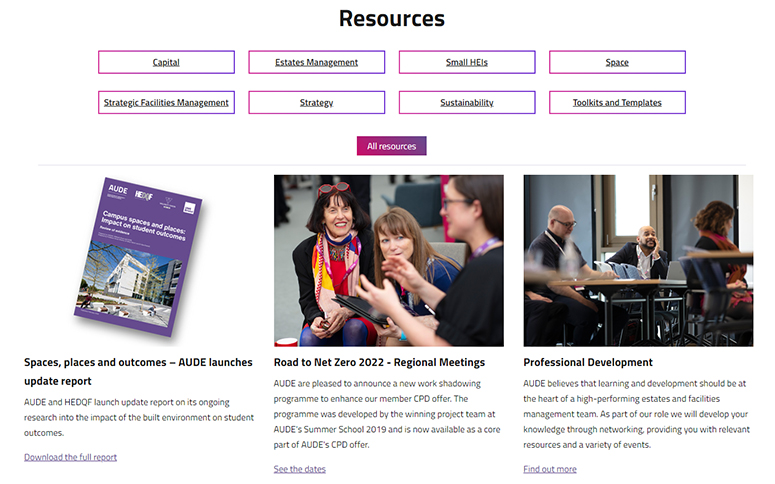Viewport: 775px width, 484px height.
Task: Open the Spaces, places and outcomes headline
Action: click(138, 371)
